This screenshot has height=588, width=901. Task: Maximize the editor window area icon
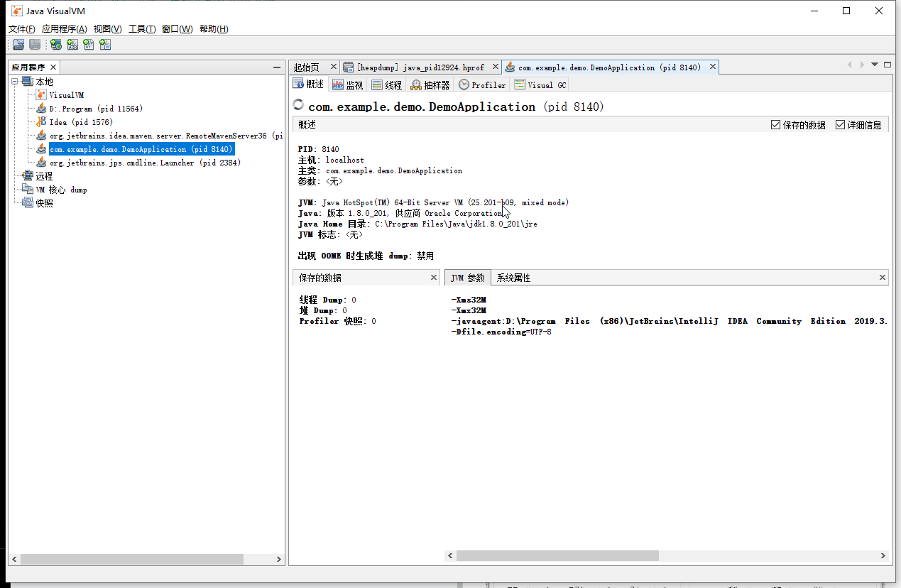[x=888, y=64]
